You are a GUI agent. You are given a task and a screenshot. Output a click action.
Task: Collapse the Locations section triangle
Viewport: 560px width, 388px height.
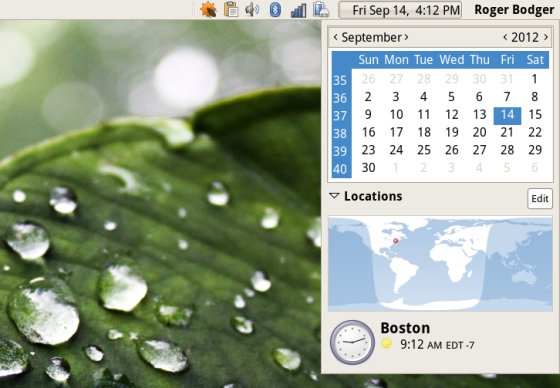pos(334,196)
